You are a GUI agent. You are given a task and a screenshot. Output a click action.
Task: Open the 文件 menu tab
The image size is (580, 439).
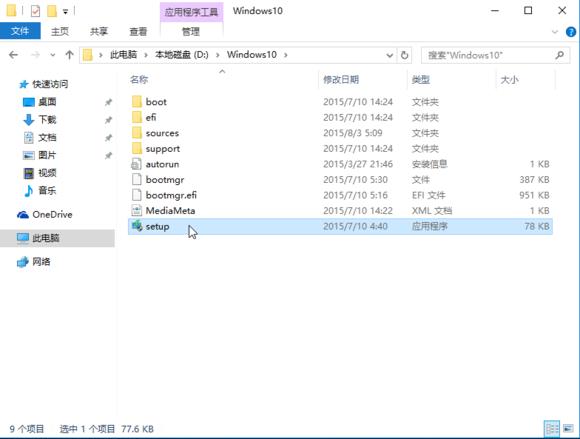pos(20,31)
